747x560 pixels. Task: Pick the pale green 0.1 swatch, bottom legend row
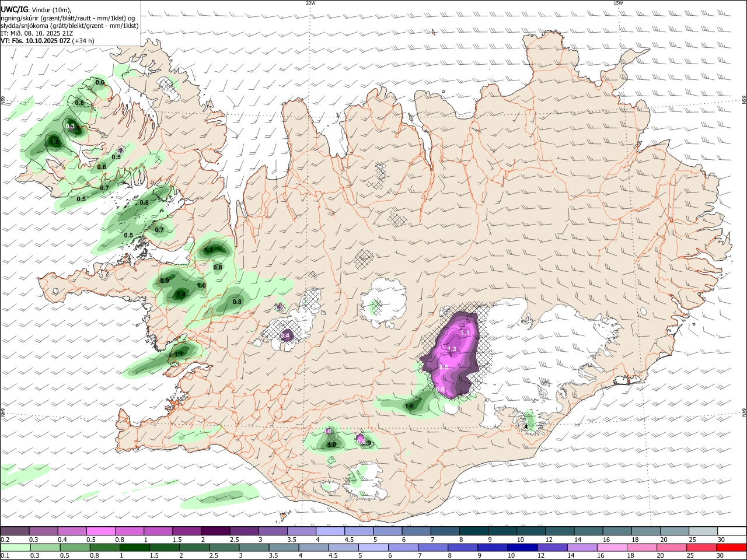[15, 547]
